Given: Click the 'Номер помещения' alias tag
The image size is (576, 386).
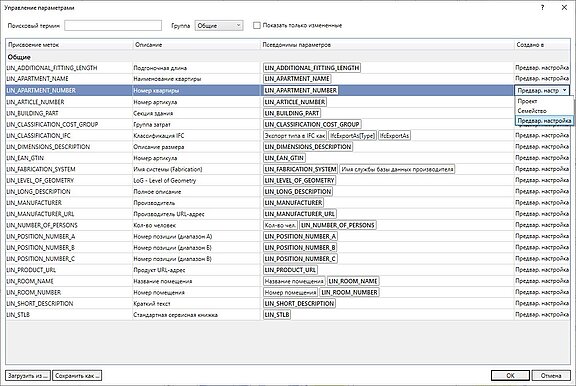Looking at the screenshot, I should (x=290, y=292).
